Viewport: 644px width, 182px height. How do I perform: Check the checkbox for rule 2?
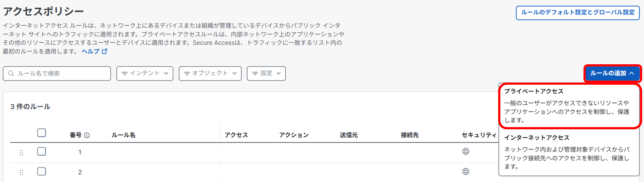(x=42, y=172)
